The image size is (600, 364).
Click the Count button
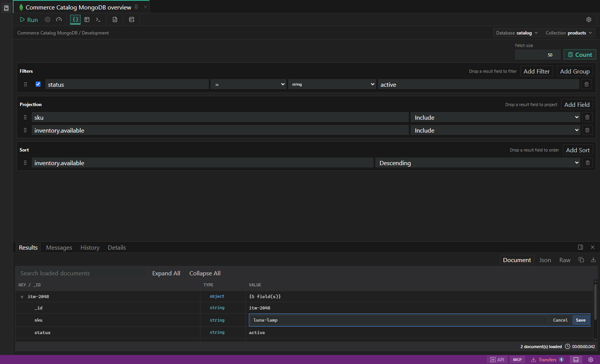[580, 55]
